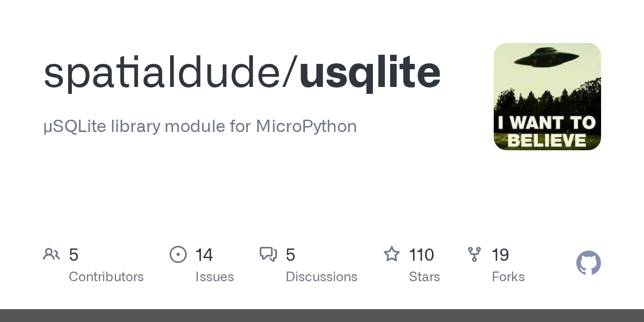Click the contributors count 5
Screen dimensions: 644x322
pyautogui.click(x=74, y=255)
